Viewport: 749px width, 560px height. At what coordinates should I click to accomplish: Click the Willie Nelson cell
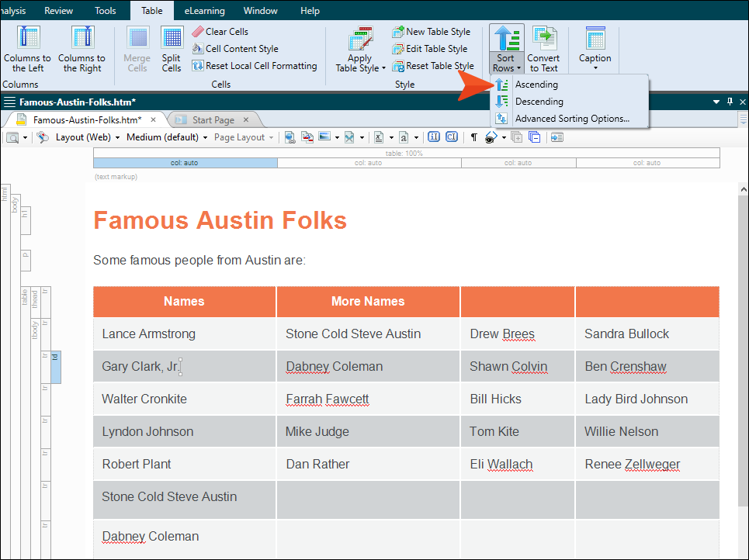[647, 431]
